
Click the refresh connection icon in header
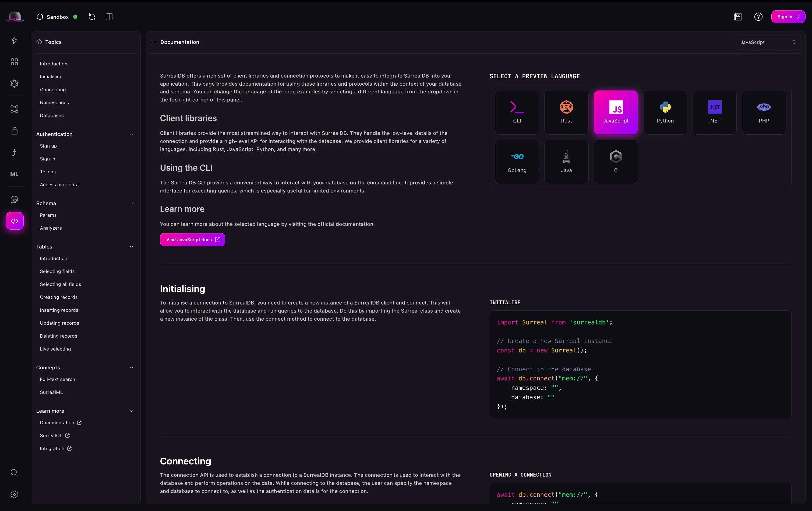(91, 16)
